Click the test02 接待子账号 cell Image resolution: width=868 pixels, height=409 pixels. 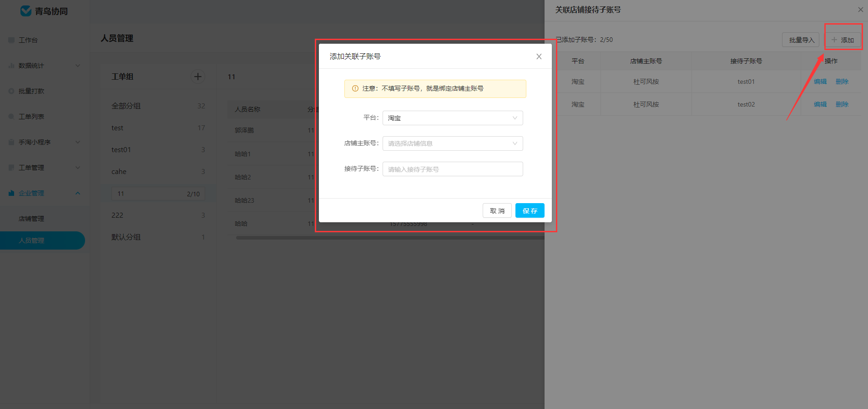pos(746,104)
